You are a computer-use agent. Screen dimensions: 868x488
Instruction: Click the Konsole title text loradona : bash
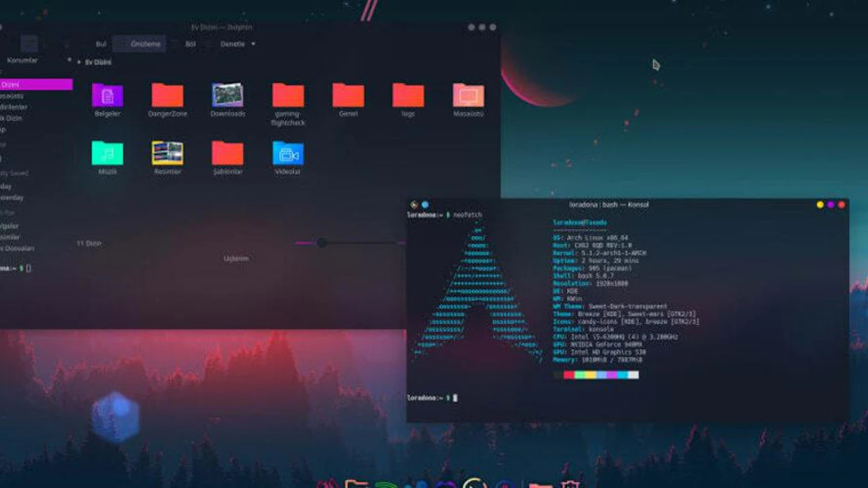[x=609, y=204]
